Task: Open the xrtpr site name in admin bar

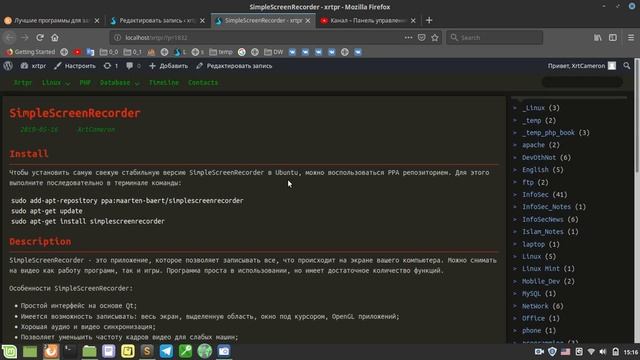Action: [x=33, y=66]
